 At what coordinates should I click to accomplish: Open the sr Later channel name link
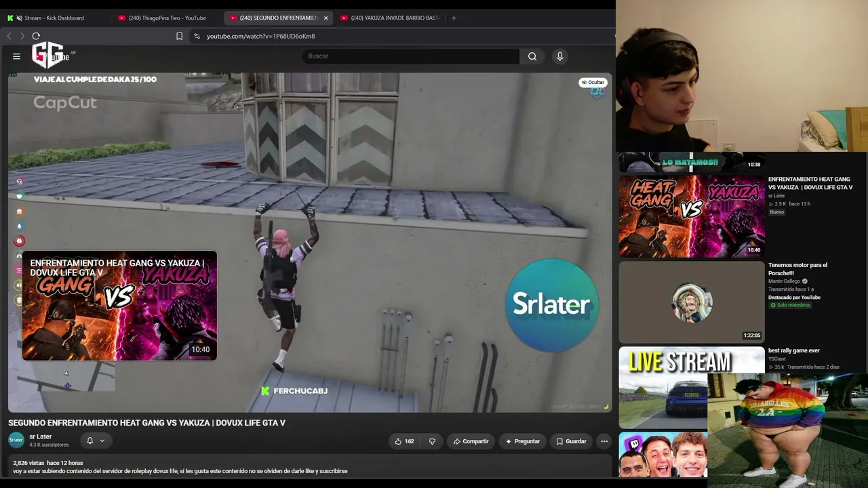41,437
